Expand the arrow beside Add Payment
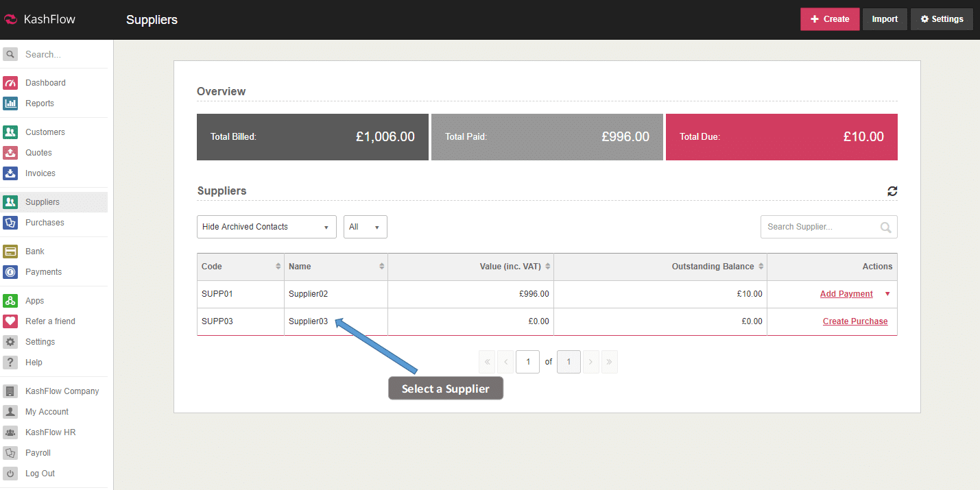 (887, 294)
